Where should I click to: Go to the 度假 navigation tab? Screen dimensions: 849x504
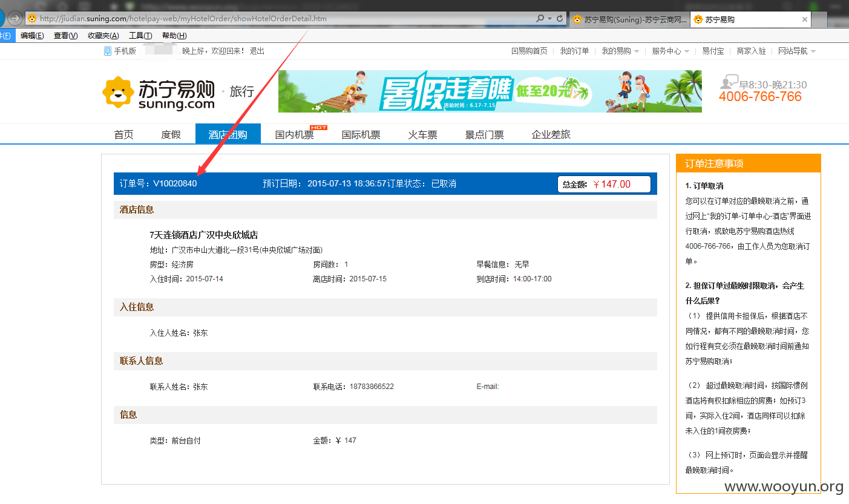(171, 134)
